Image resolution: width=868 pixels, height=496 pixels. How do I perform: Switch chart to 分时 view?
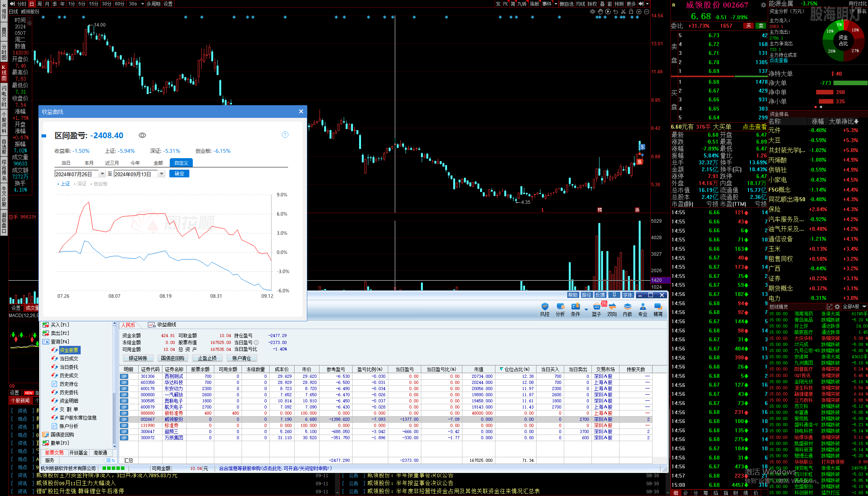click(22, 4)
